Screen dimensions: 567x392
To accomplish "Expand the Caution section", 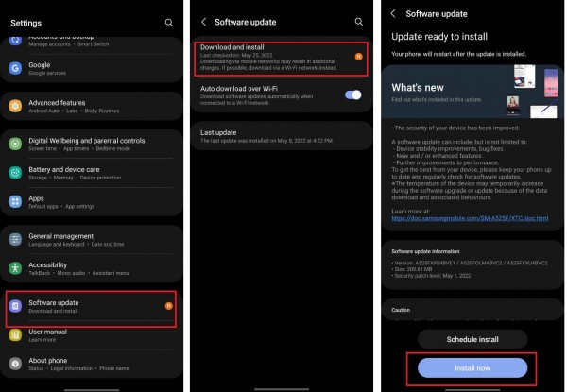I will (x=472, y=310).
